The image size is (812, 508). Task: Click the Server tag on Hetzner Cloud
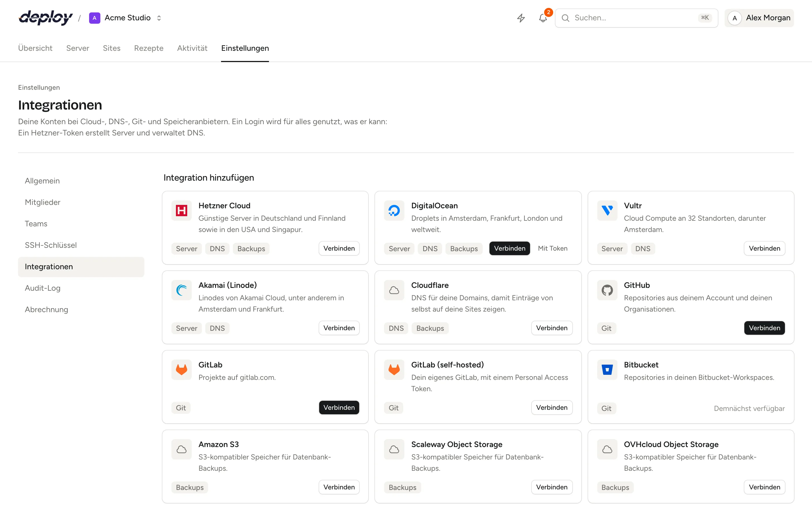(x=187, y=249)
